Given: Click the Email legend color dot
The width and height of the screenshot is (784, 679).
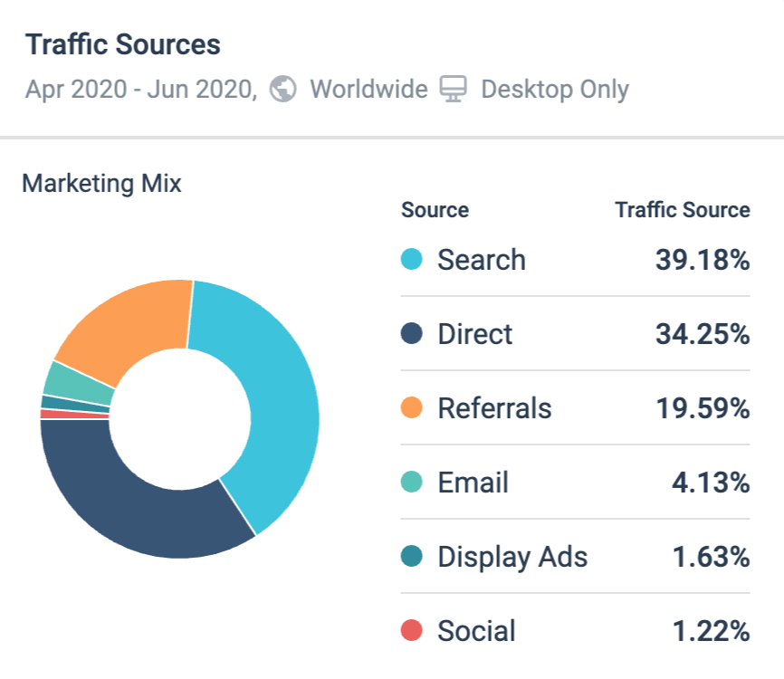Looking at the screenshot, I should [412, 482].
